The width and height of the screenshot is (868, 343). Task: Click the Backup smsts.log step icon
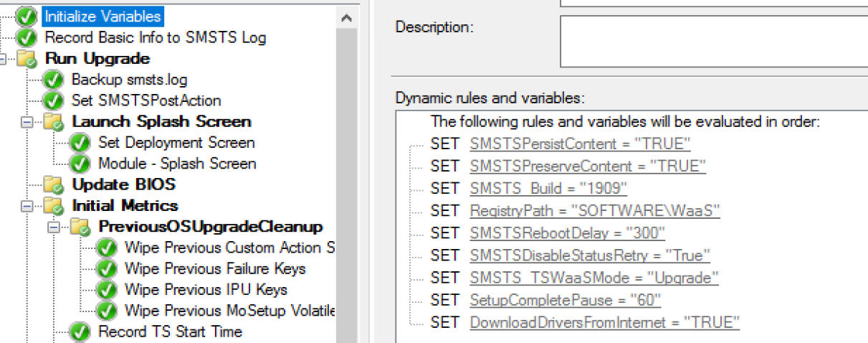coord(53,80)
